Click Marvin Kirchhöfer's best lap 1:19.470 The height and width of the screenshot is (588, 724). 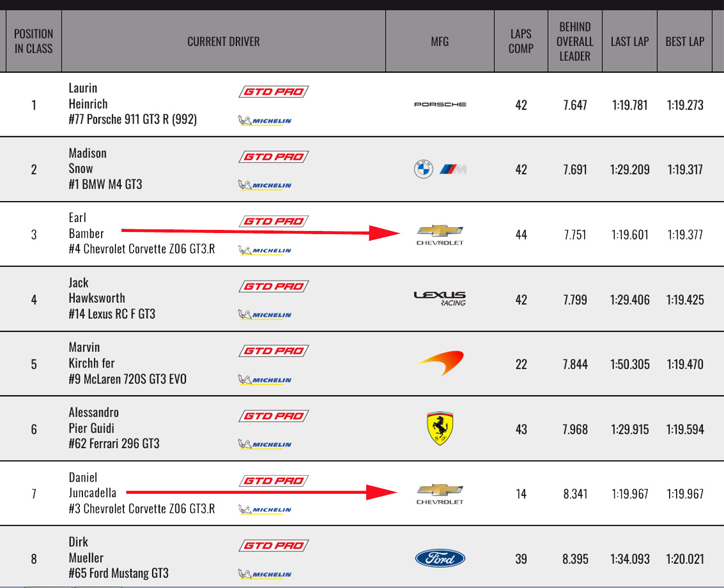tap(685, 365)
